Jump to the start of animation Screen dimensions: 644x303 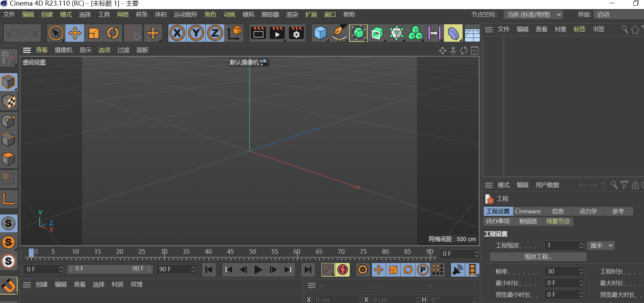[x=209, y=270]
